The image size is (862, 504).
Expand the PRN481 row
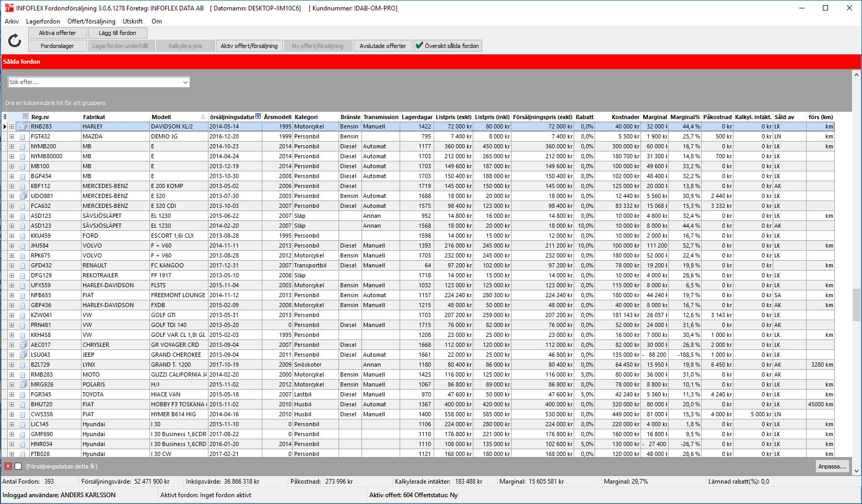pos(11,325)
